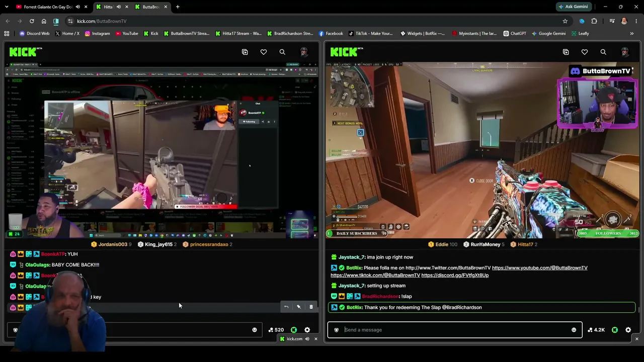Screen dimensions: 644x362
Task: Open search in the left Kick pane
Action: (282, 52)
